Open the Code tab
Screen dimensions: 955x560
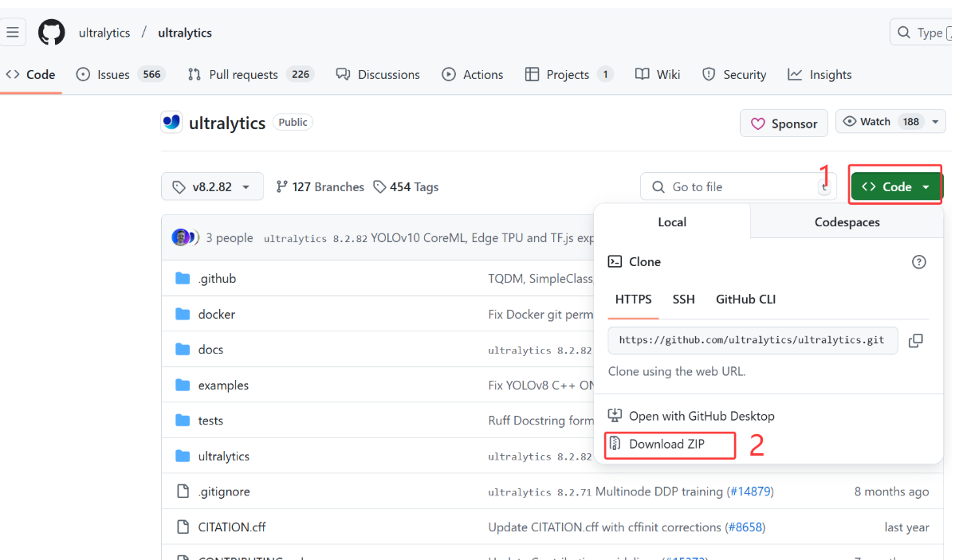(x=31, y=74)
